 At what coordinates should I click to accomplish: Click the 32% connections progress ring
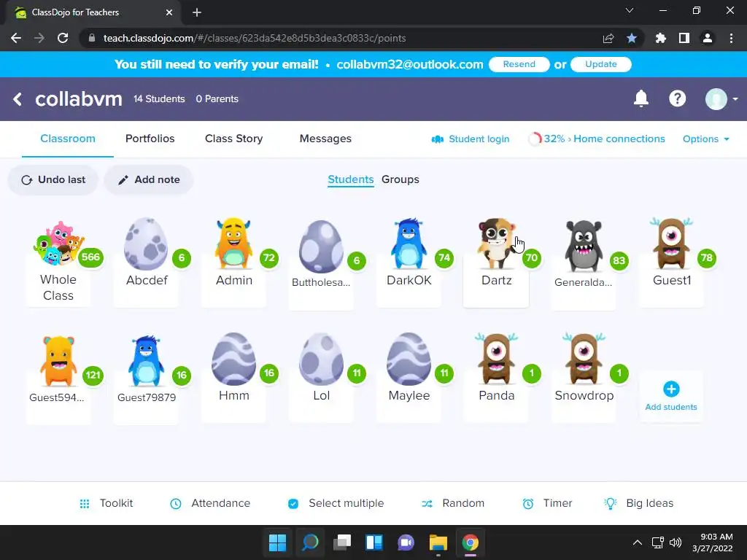[x=535, y=139]
